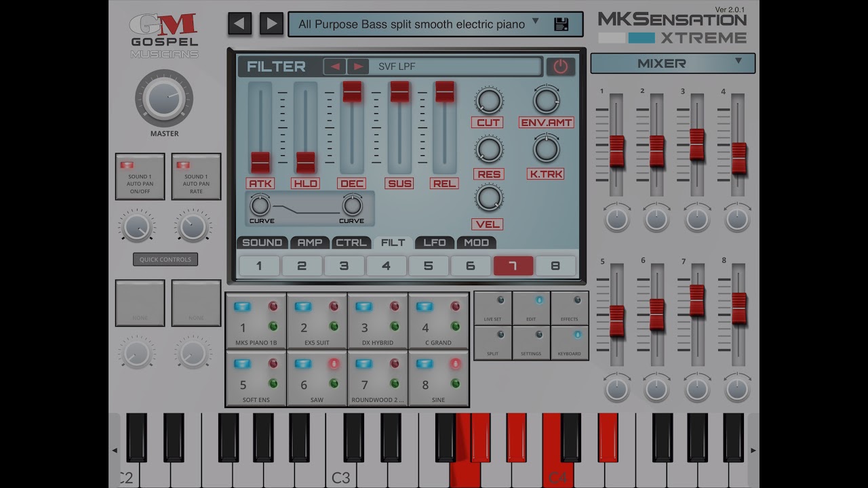
Task: Go to next preset with right arrow
Action: pos(271,24)
